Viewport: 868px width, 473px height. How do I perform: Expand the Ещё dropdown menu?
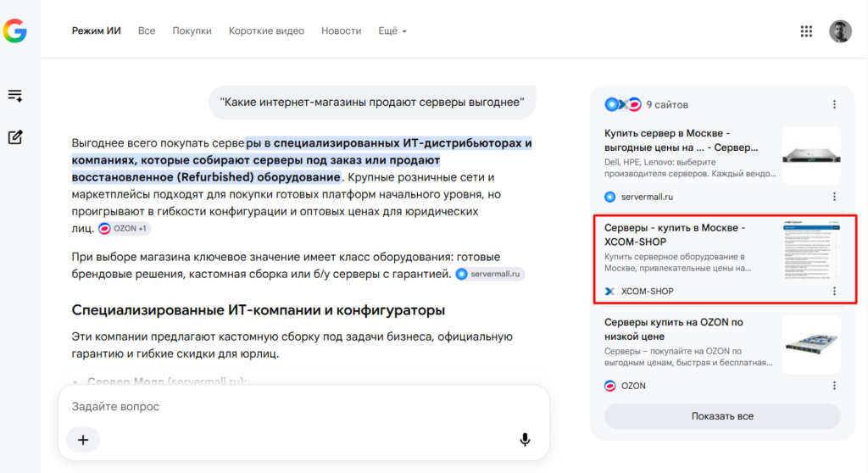392,31
